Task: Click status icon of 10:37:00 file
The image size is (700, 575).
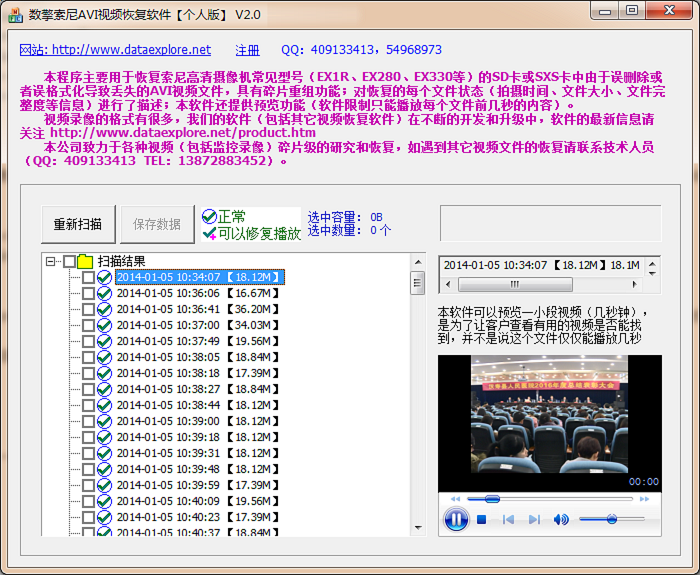Action: coord(104,325)
